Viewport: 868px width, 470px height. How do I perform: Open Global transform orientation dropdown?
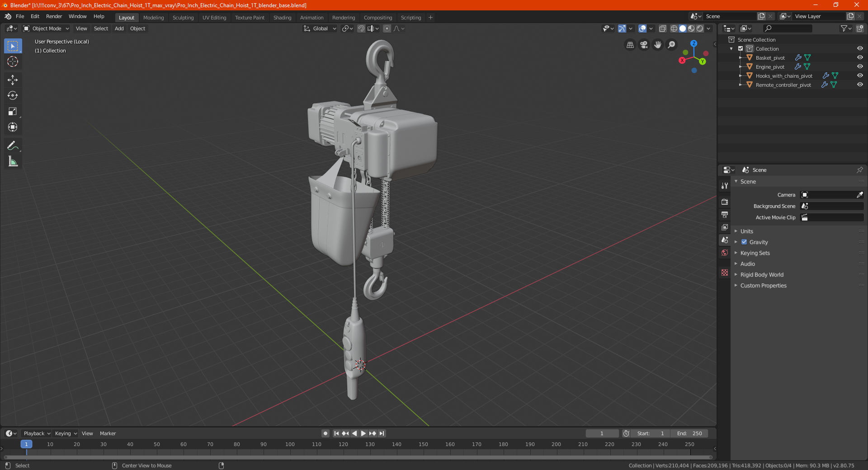coord(320,28)
